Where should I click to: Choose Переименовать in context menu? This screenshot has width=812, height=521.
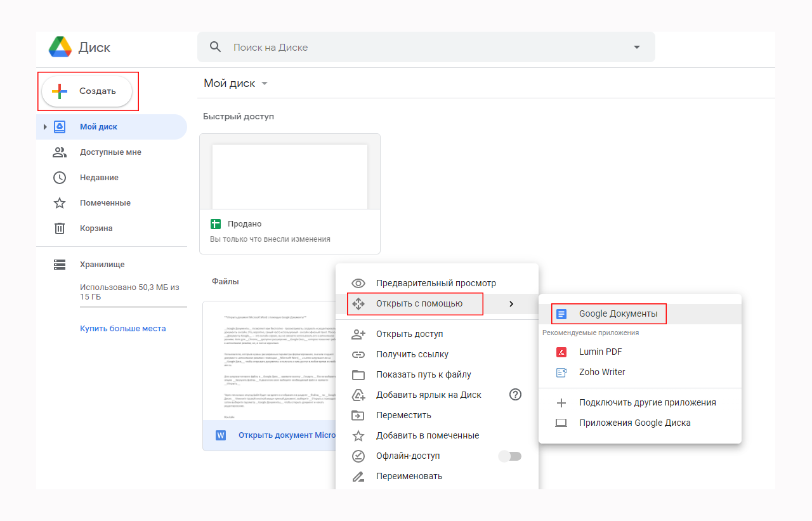(436, 476)
